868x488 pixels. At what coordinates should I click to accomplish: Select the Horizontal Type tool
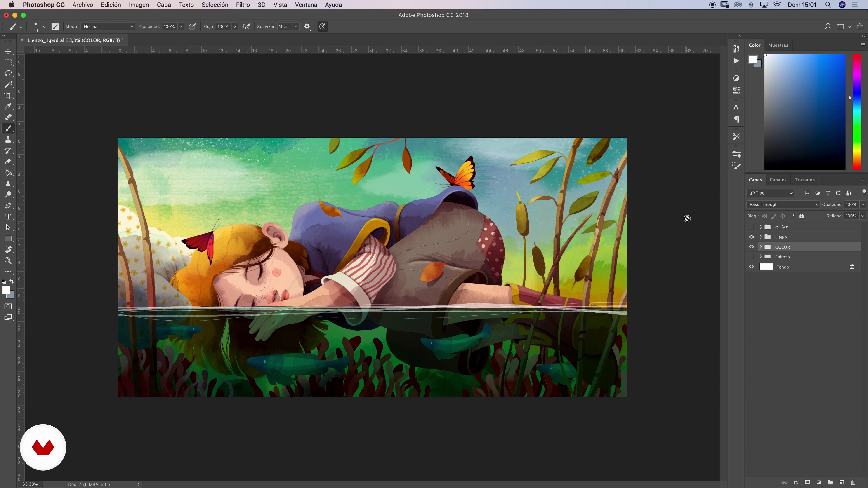click(8, 217)
